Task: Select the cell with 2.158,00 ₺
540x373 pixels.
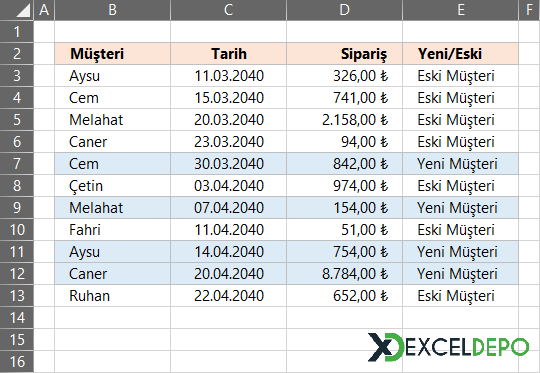Action: (x=344, y=120)
